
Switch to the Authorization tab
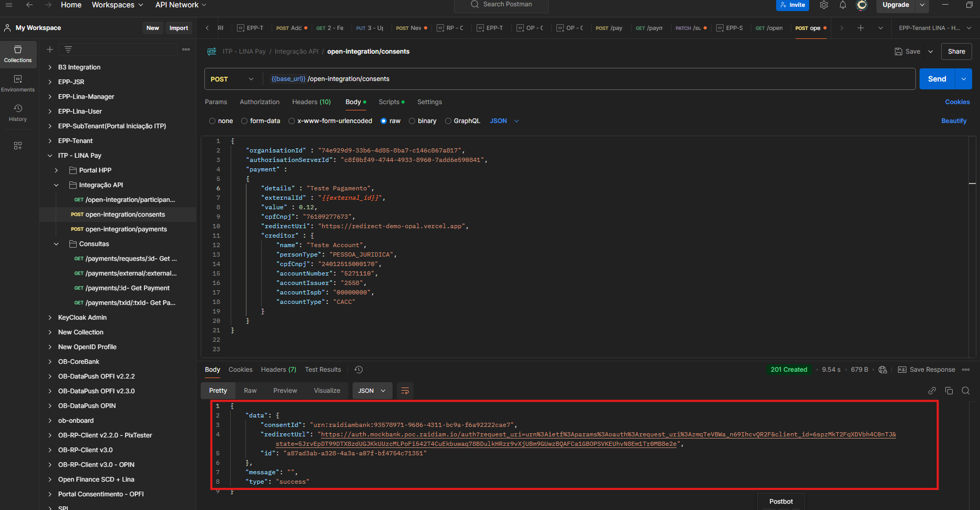point(260,102)
